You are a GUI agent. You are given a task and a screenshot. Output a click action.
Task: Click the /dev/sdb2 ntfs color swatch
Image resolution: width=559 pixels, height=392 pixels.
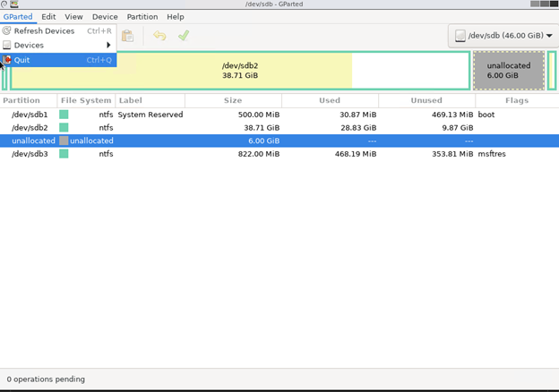coord(64,127)
